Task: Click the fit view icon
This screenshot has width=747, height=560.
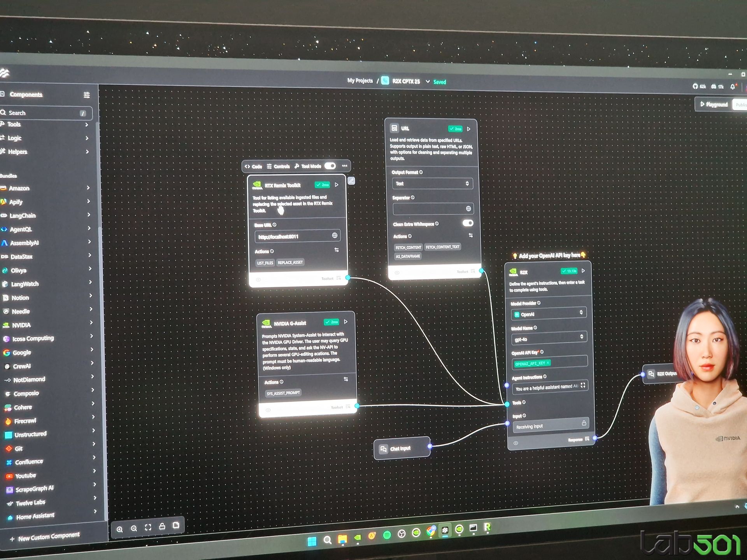Action: point(148,527)
